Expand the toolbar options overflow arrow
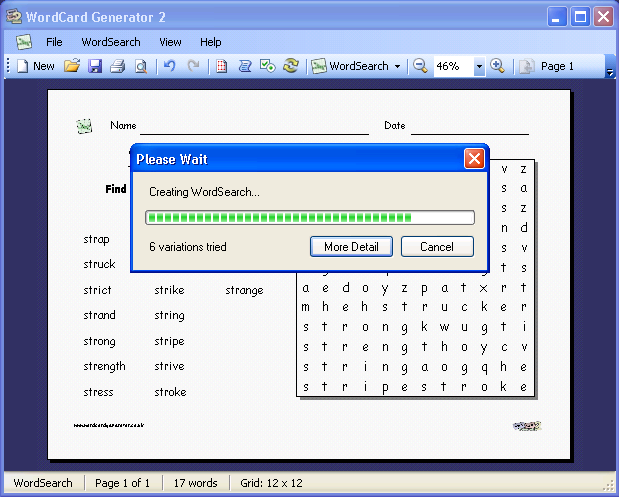The width and height of the screenshot is (619, 497). (610, 72)
